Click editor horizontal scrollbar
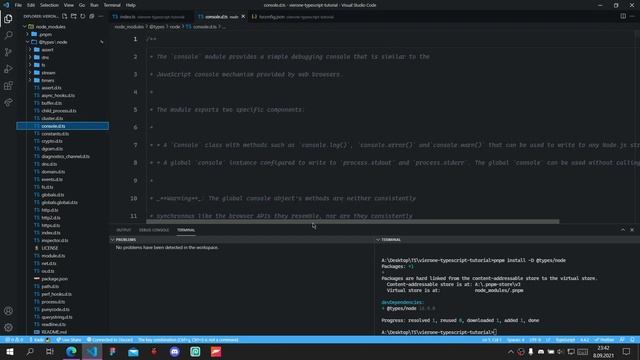Image resolution: width=640 pixels, height=360 pixels. [x=353, y=222]
